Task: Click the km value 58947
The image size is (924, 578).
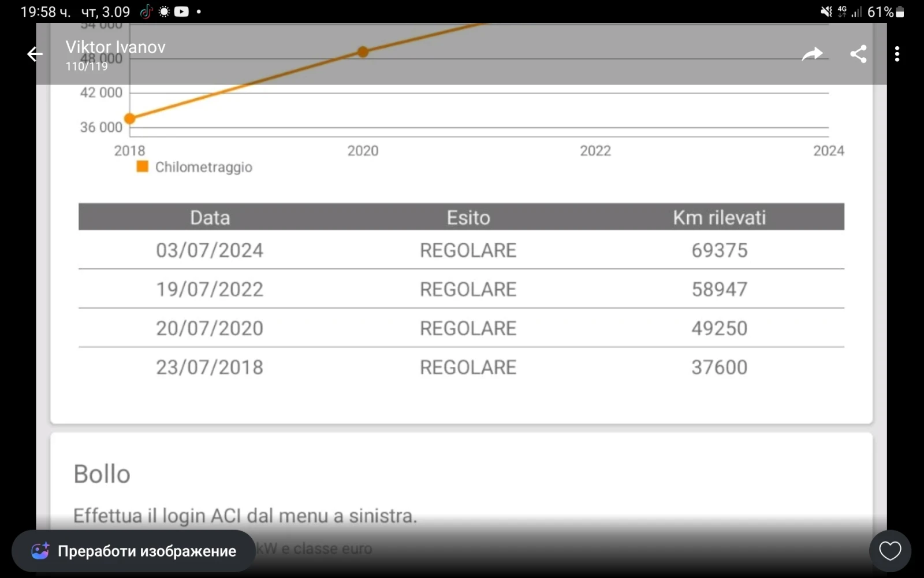Action: [720, 289]
